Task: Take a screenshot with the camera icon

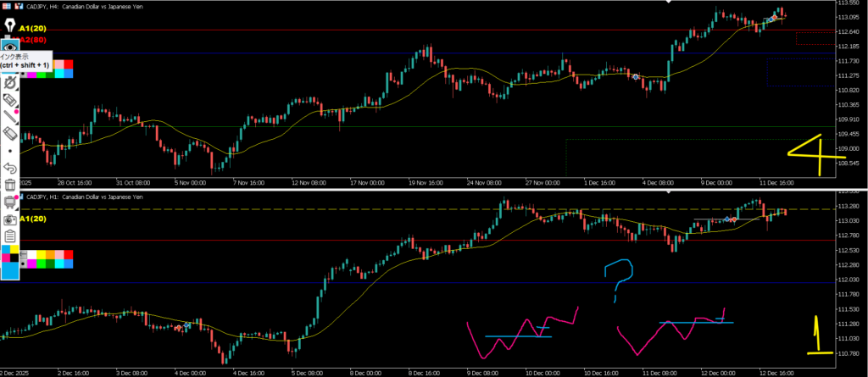Action: point(10,218)
